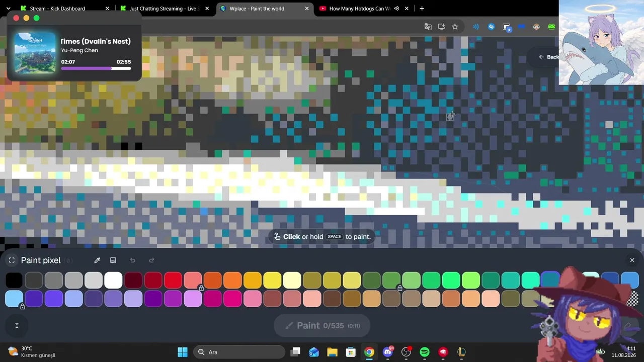The width and height of the screenshot is (644, 362).
Task: Close music widget with red button
Action: (16, 18)
